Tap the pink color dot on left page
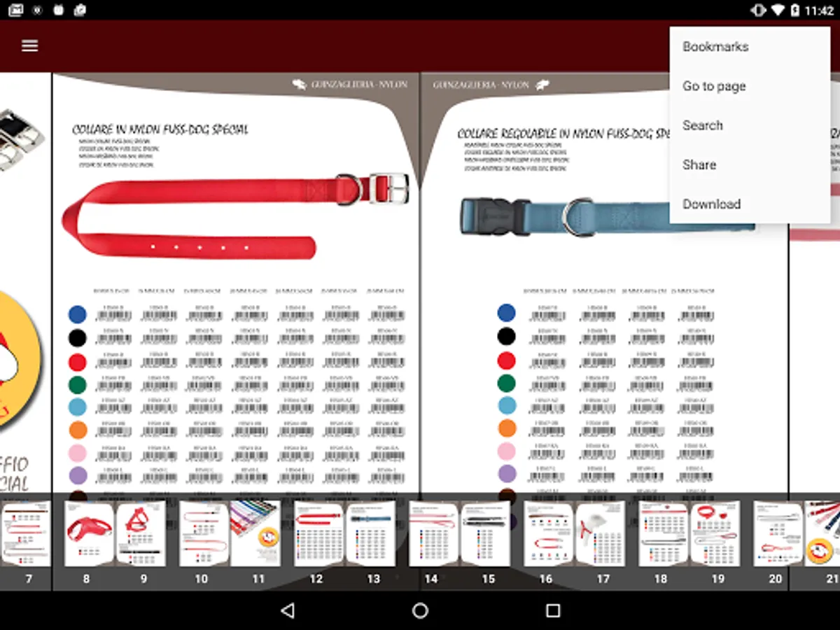 point(77,453)
